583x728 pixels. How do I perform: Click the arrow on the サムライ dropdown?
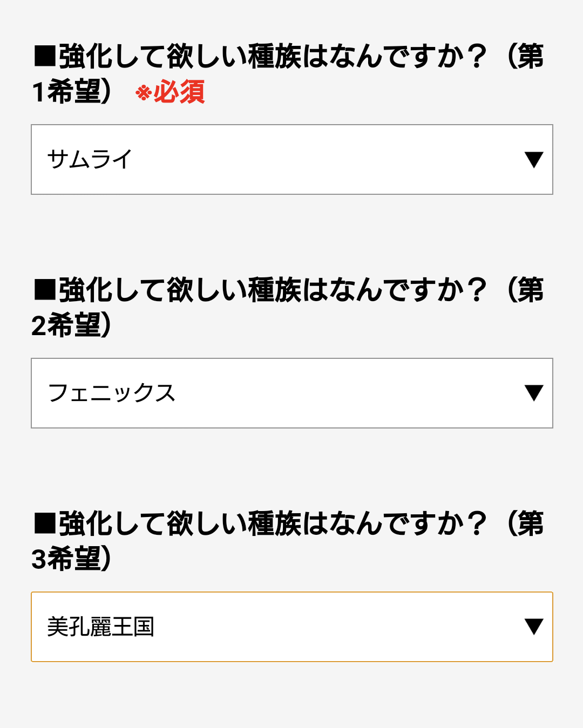coord(533,160)
